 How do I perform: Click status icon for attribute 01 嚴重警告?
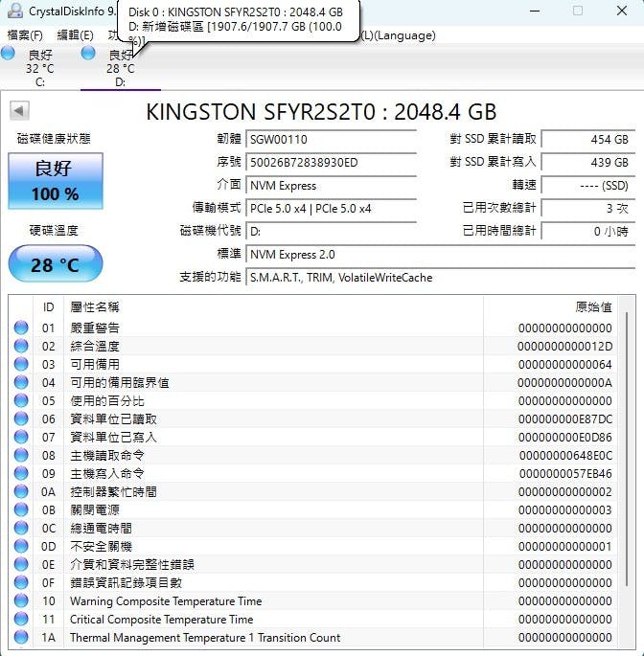(x=21, y=328)
